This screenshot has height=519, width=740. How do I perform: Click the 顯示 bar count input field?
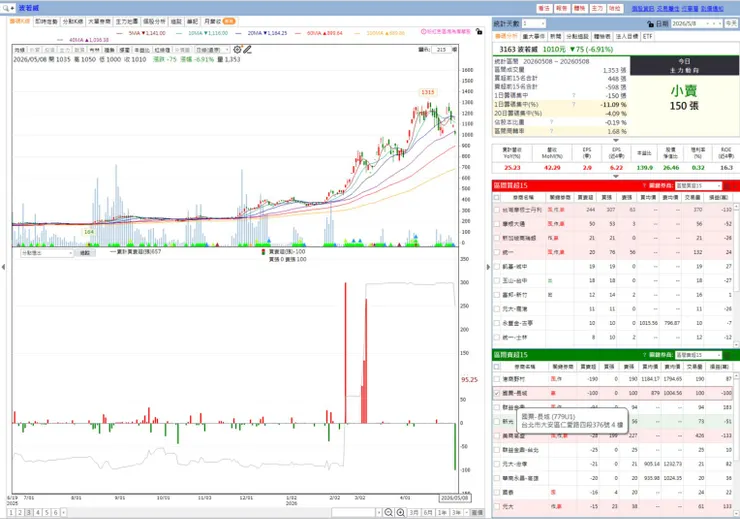click(x=441, y=50)
